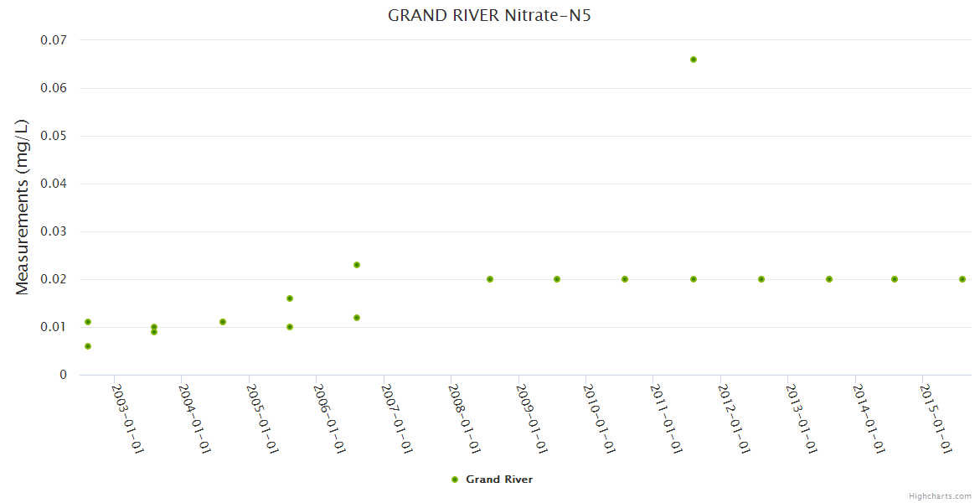Click the green legend marker dot

[455, 480]
